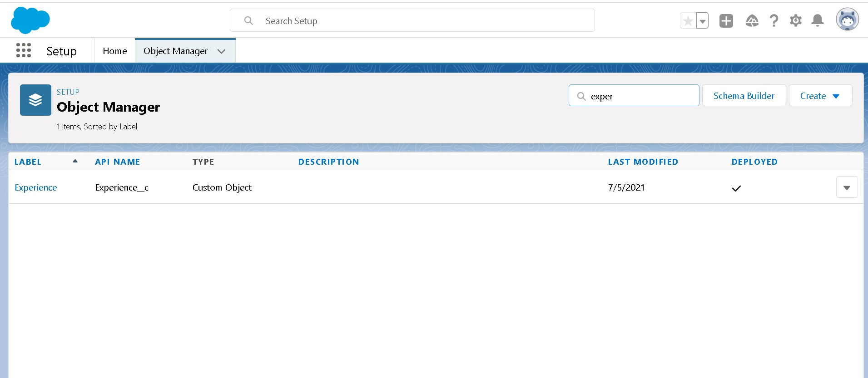Click the Salesforce cloud logo
The height and width of the screenshot is (378, 868).
point(30,20)
